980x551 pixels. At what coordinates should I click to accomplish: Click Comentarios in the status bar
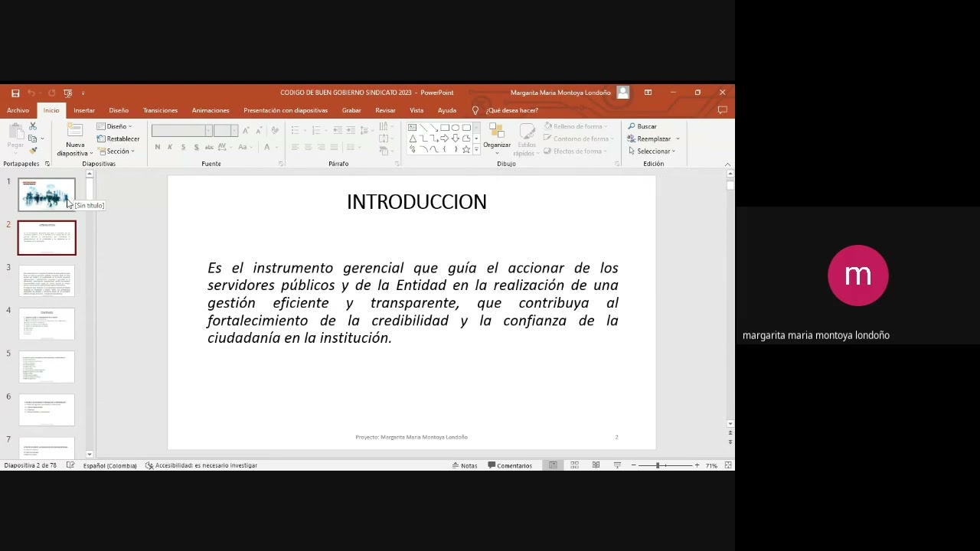pyautogui.click(x=510, y=465)
